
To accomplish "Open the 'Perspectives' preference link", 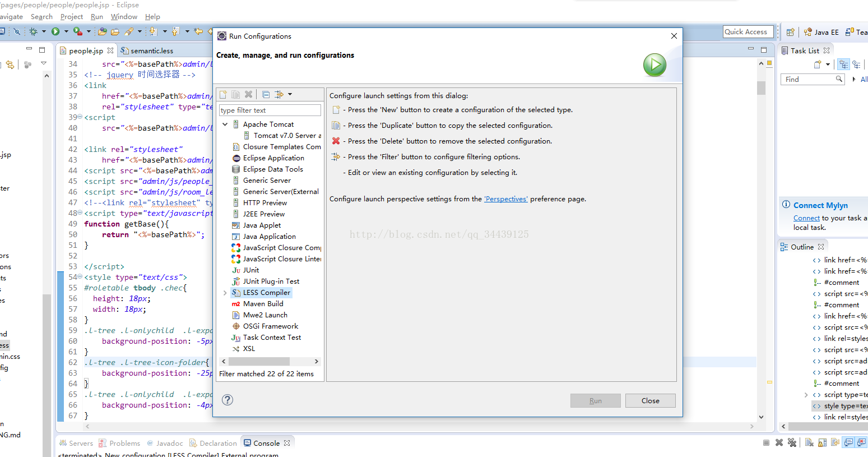I will [506, 199].
